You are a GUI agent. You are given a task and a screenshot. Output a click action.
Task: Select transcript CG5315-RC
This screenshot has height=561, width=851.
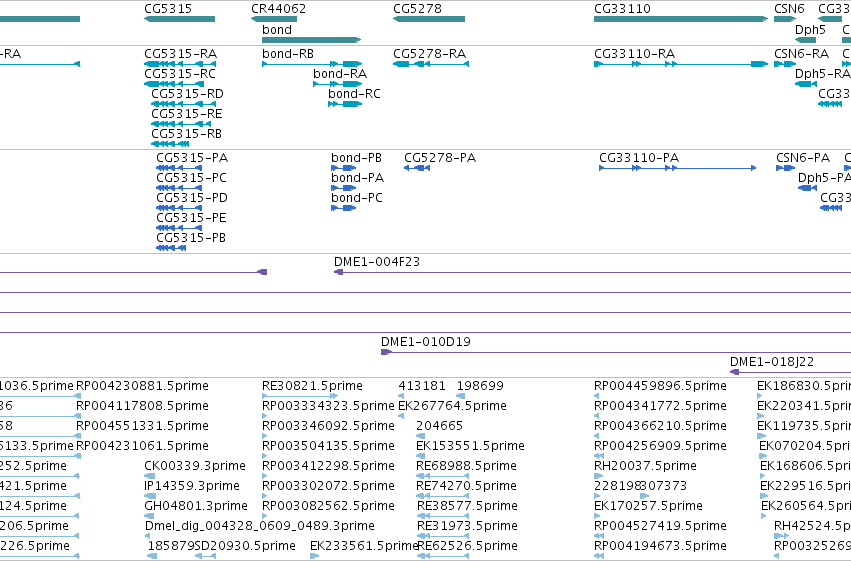coord(174,84)
